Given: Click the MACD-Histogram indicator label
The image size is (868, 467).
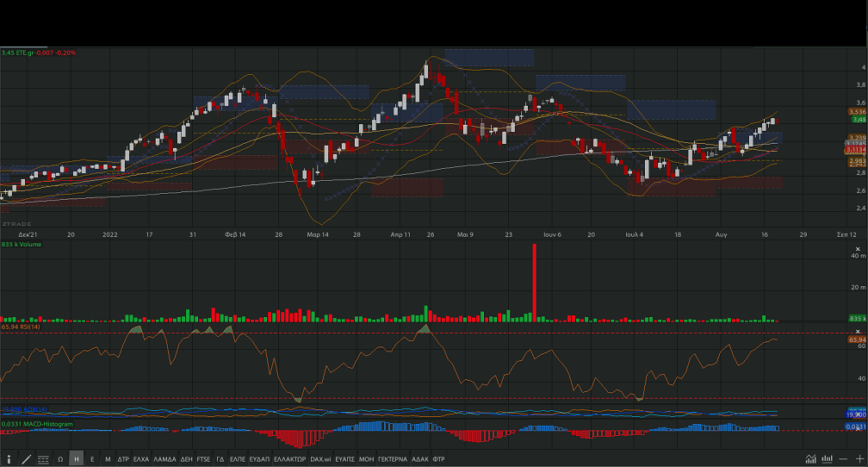Looking at the screenshot, I should pos(34,424).
